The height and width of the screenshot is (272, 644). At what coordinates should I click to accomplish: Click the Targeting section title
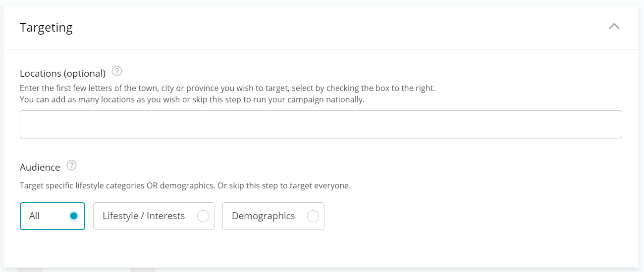coord(46,28)
